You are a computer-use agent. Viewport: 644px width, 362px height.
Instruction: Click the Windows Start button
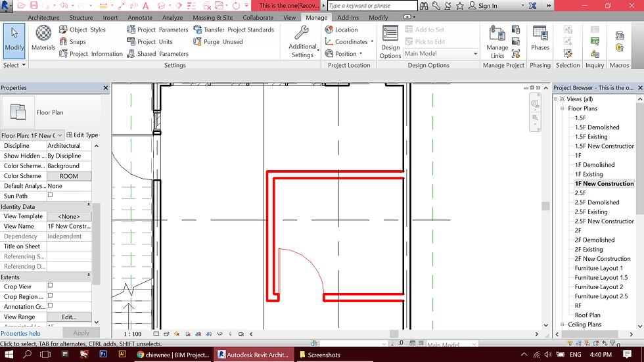click(x=9, y=354)
